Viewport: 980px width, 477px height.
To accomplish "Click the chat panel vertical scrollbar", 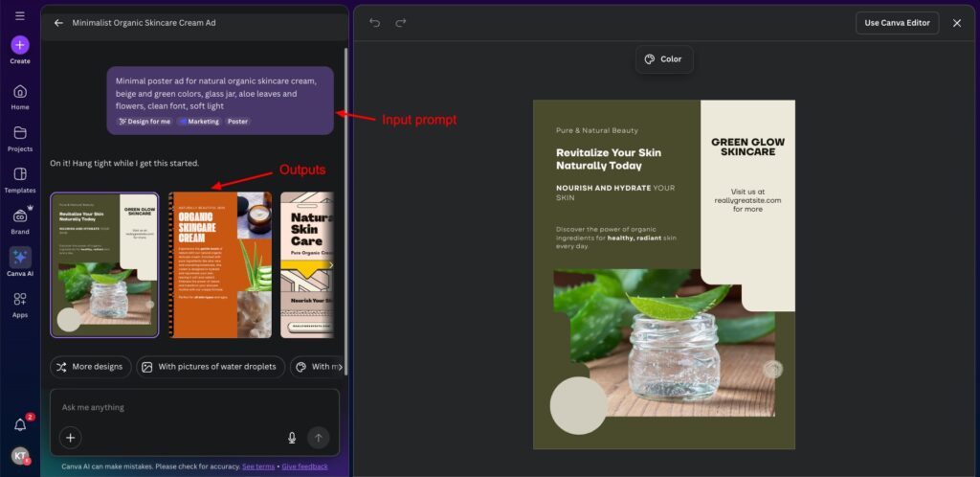I will [345, 211].
